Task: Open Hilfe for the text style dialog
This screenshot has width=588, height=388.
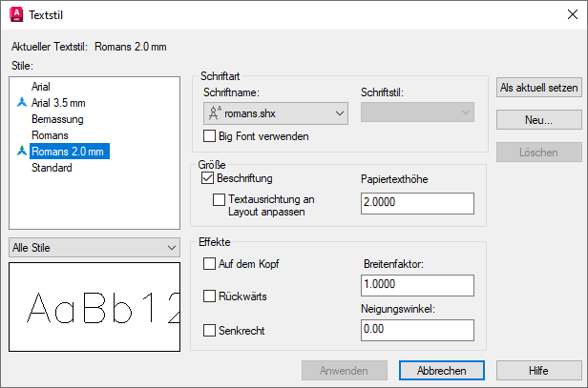Action: (x=539, y=371)
